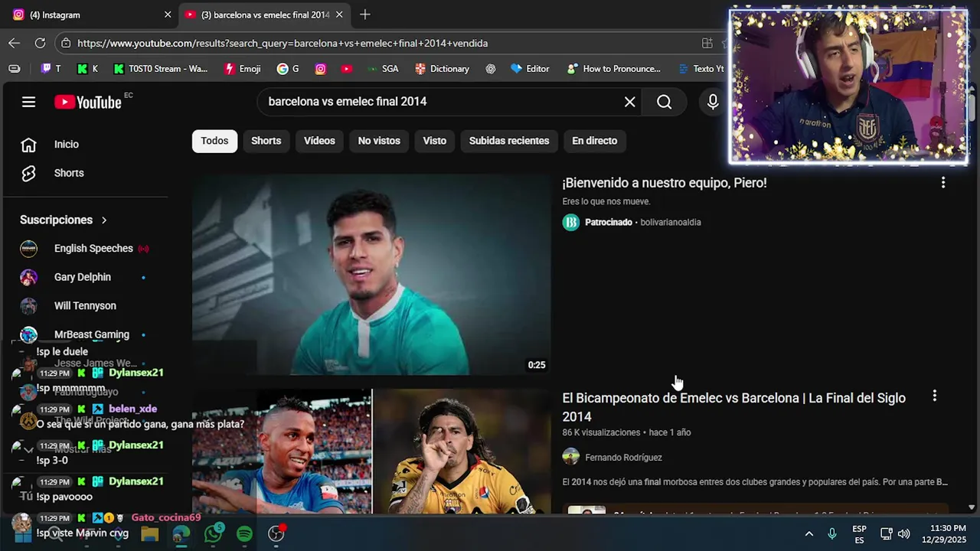
Task: Show hidden system tray icons chevron
Action: (x=808, y=534)
